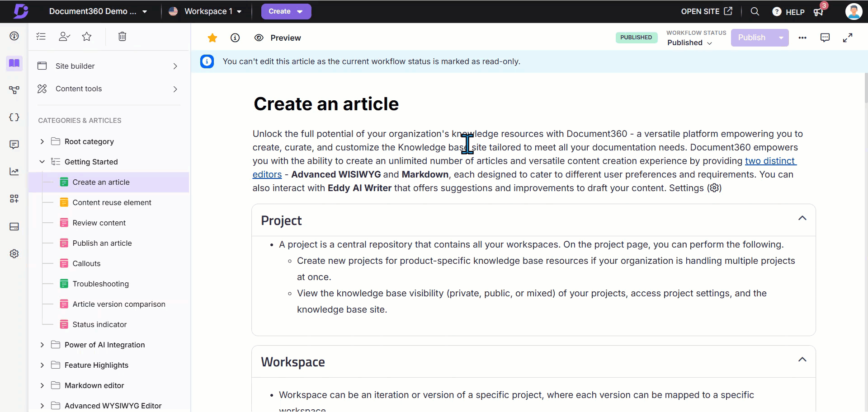Open the article comments panel icon
The height and width of the screenshot is (412, 868).
pyautogui.click(x=825, y=37)
